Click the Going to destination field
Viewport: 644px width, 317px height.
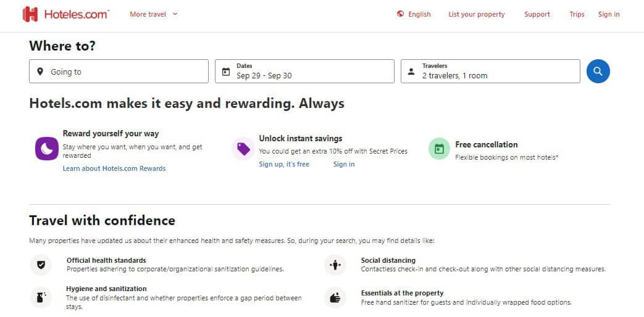point(119,72)
